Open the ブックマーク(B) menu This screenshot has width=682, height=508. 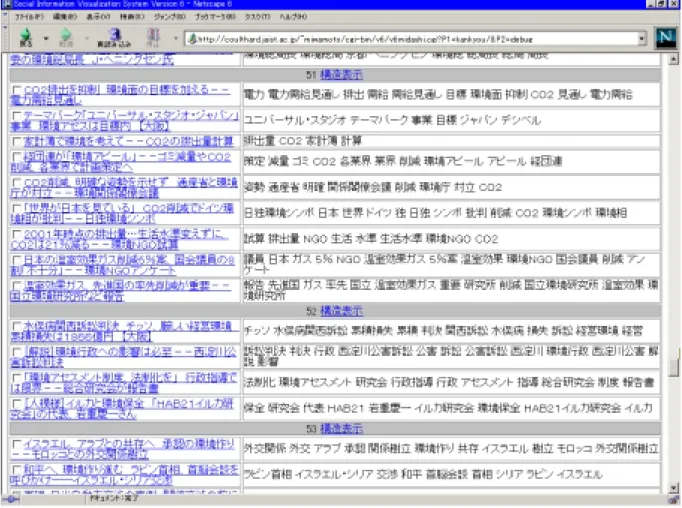215,17
